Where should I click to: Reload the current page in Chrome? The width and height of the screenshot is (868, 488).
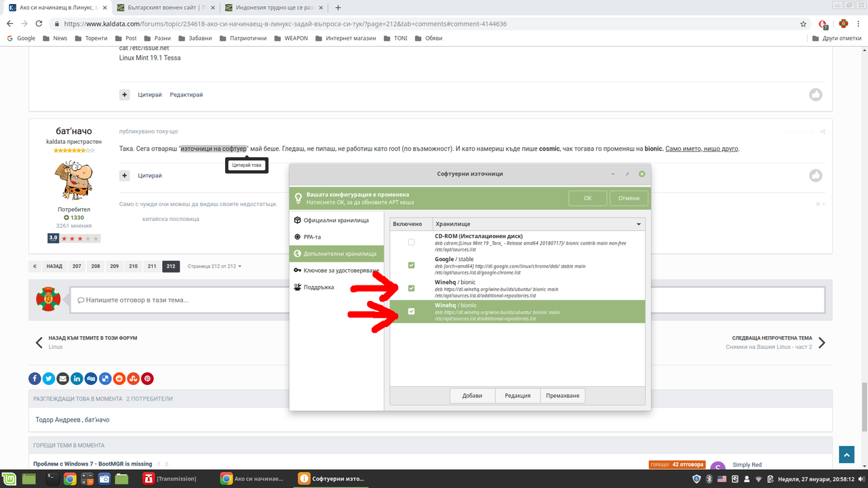click(41, 24)
